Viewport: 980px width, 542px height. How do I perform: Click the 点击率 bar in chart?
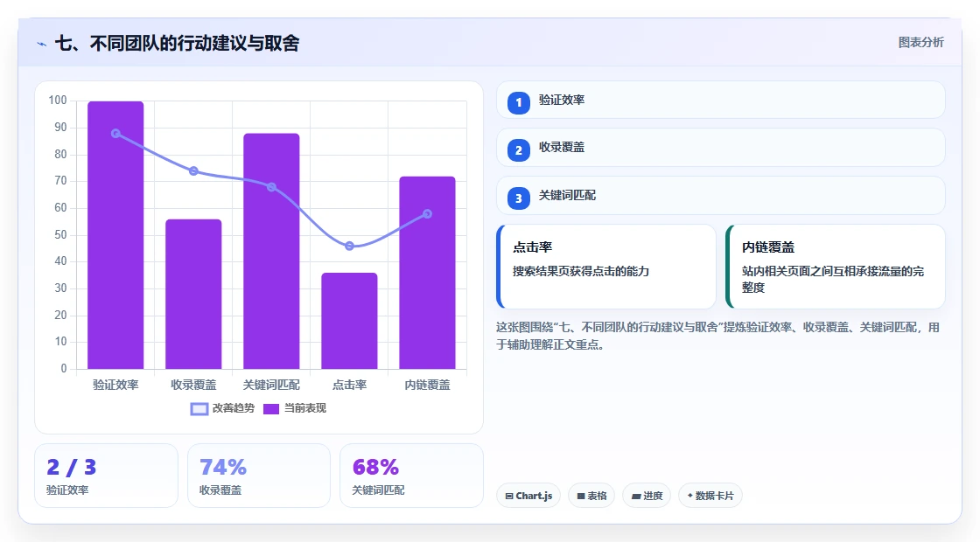pyautogui.click(x=349, y=321)
